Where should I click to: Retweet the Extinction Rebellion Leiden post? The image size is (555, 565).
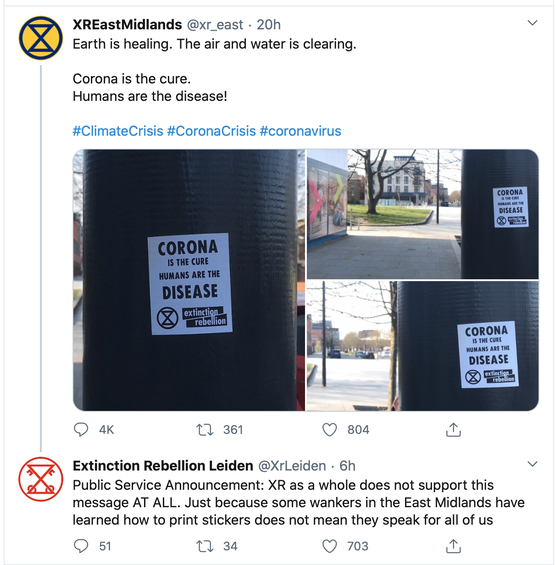coord(205,546)
